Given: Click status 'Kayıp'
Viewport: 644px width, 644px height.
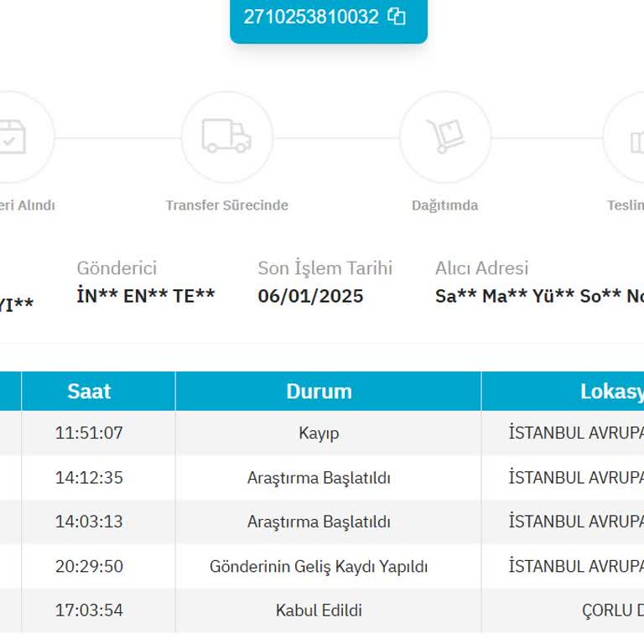Looking at the screenshot, I should click(319, 434).
